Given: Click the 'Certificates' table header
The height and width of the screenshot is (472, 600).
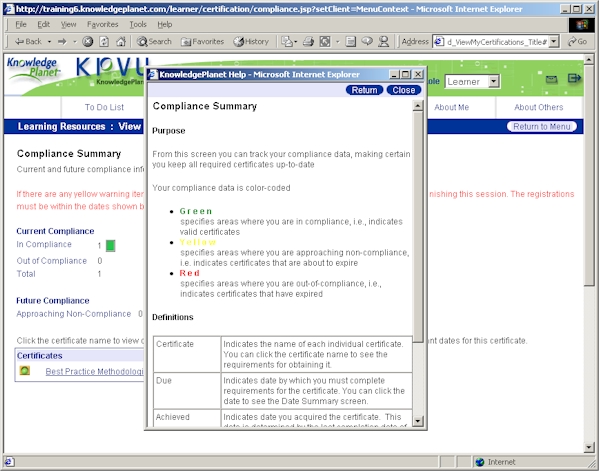Looking at the screenshot, I should click(39, 356).
